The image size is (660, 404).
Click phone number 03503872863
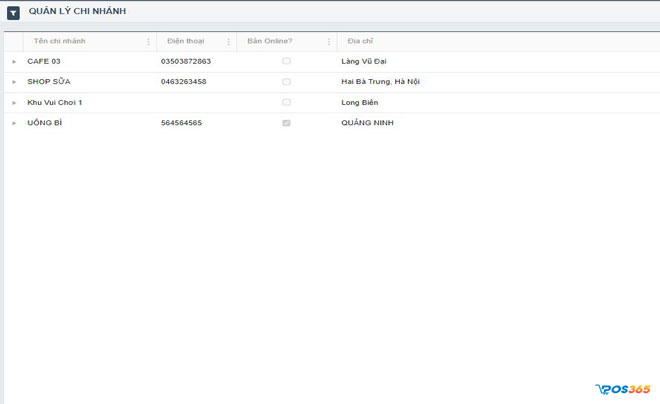186,61
